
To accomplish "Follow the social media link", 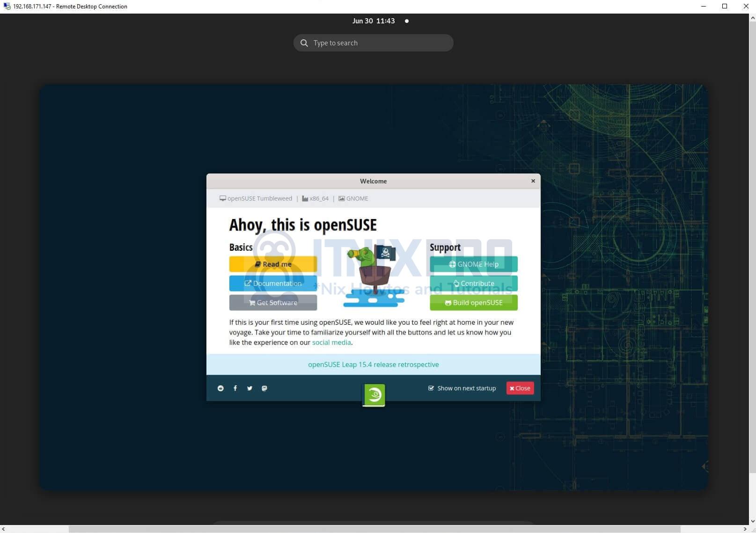I will click(331, 342).
